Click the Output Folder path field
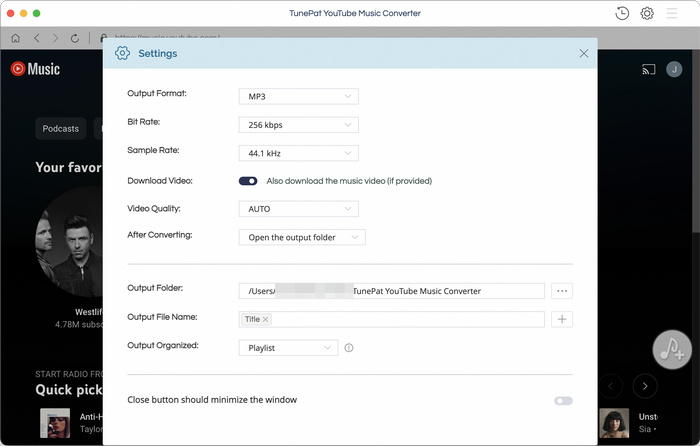 [x=392, y=291]
